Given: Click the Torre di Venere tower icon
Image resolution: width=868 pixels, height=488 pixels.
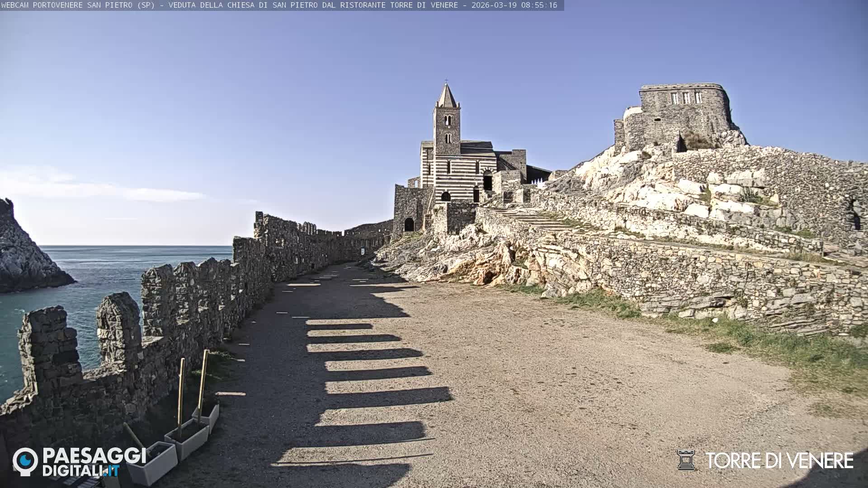Looking at the screenshot, I should pos(685,460).
